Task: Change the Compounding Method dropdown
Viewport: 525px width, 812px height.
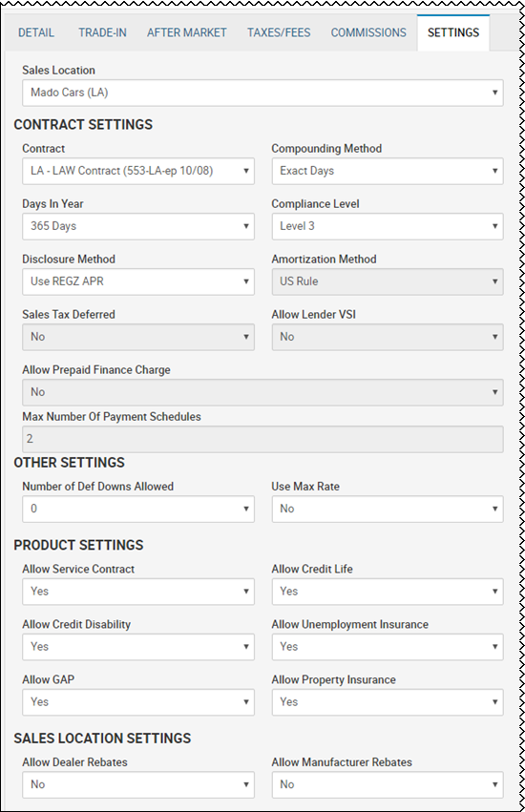Action: point(388,171)
